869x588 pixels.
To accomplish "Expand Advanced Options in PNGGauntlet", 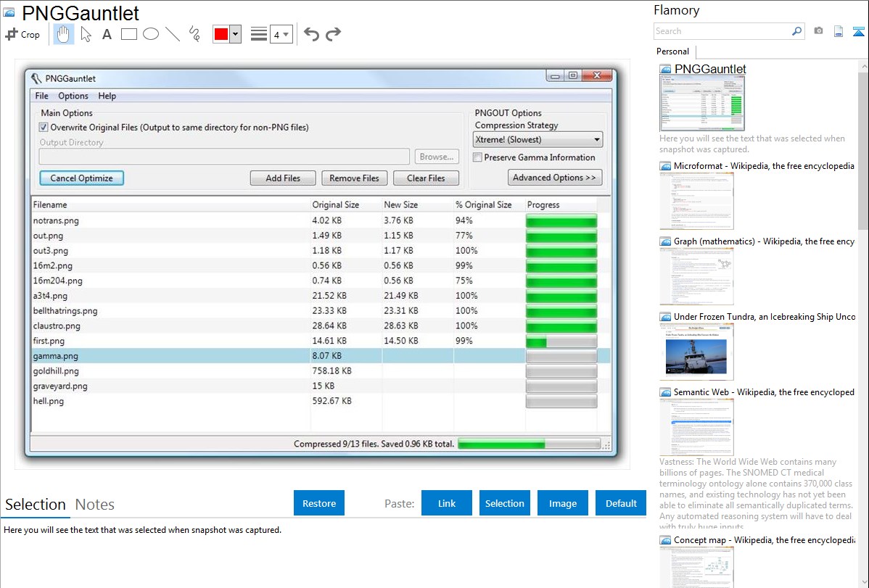I will tap(554, 178).
